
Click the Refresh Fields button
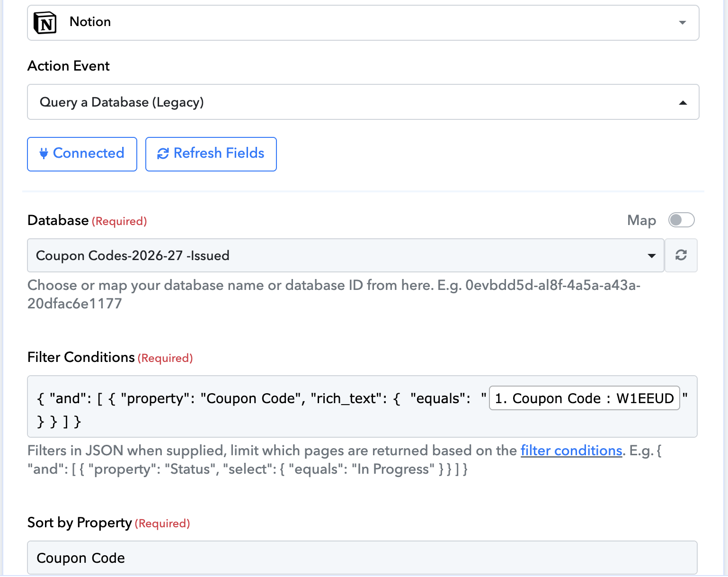click(211, 154)
